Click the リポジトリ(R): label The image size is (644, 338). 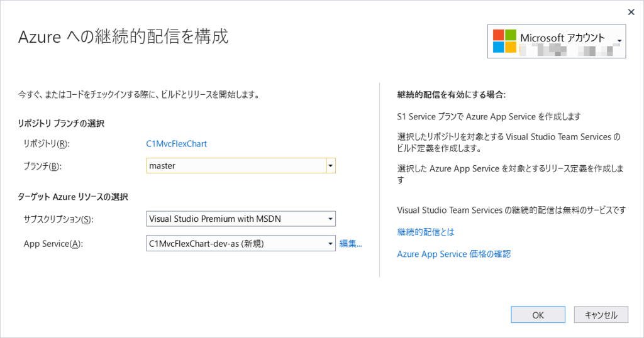pyautogui.click(x=47, y=144)
